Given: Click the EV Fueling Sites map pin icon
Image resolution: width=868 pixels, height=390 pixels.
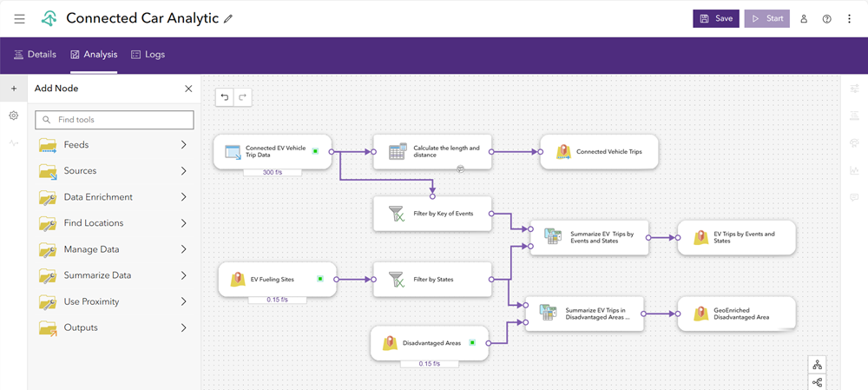Looking at the screenshot, I should pos(238,280).
